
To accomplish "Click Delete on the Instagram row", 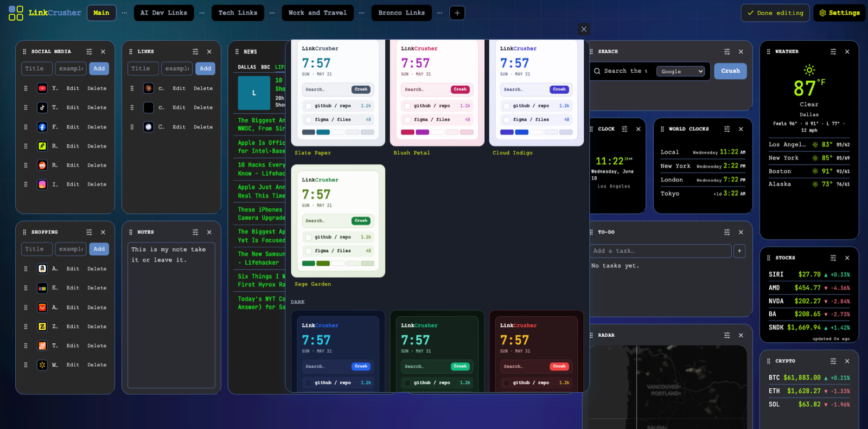I will [x=97, y=184].
